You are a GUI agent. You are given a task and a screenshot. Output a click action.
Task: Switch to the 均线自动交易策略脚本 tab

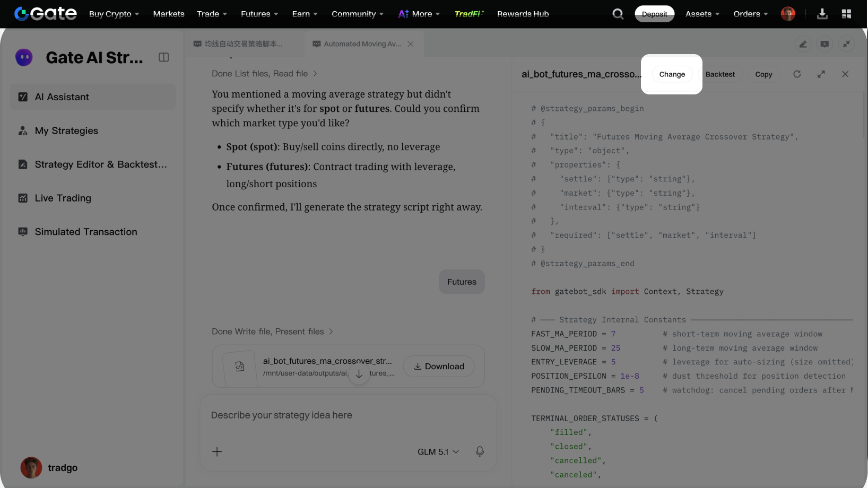[244, 44]
